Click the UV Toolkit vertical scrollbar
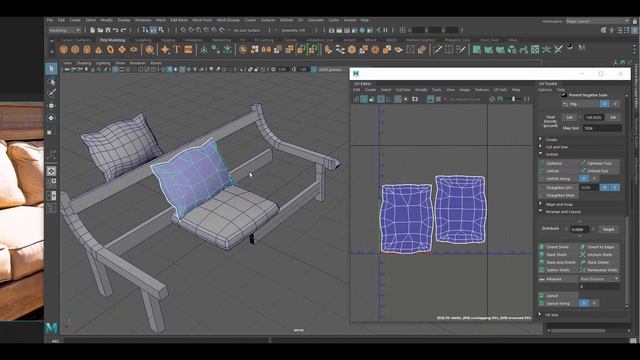Image resolution: width=640 pixels, height=360 pixels. point(627,261)
